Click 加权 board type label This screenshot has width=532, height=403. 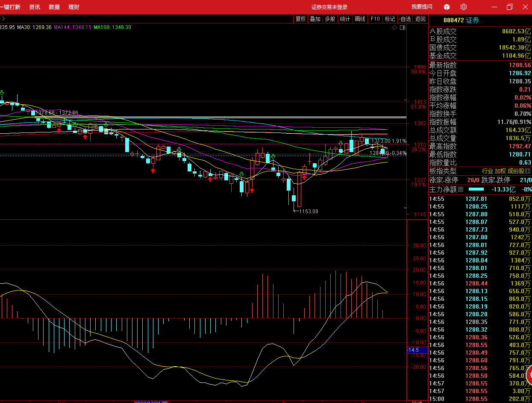pyautogui.click(x=500, y=171)
